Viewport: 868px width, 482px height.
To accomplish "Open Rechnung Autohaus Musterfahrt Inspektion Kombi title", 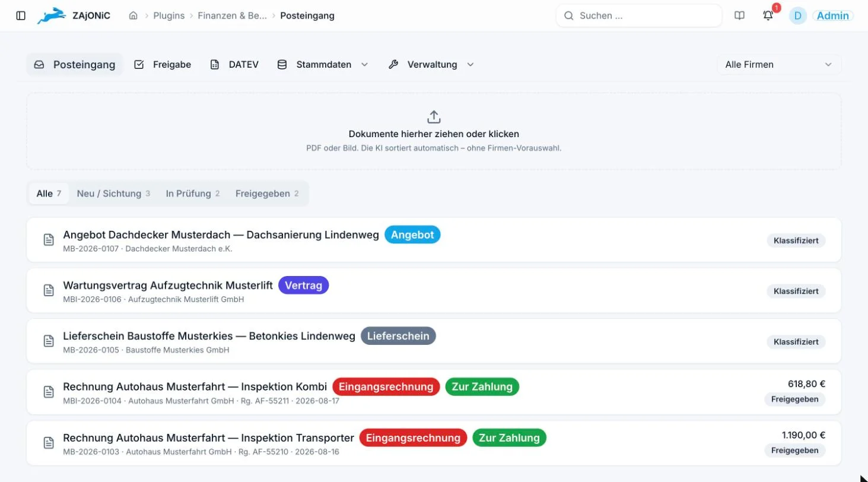I will coord(195,387).
